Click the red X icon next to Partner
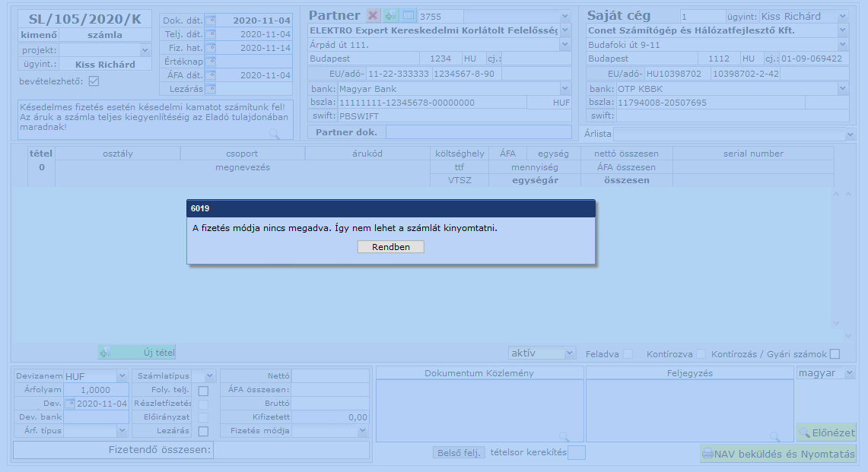Screen dimensions: 868x472 tap(373, 16)
